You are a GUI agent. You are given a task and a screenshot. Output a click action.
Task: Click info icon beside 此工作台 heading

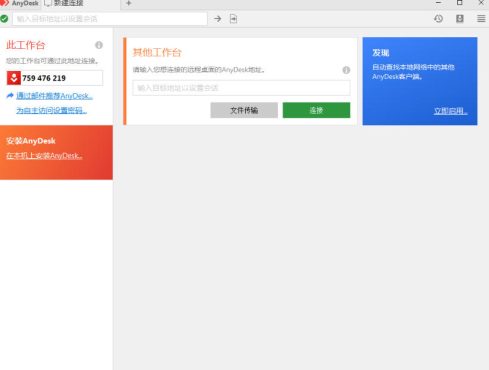(99, 45)
